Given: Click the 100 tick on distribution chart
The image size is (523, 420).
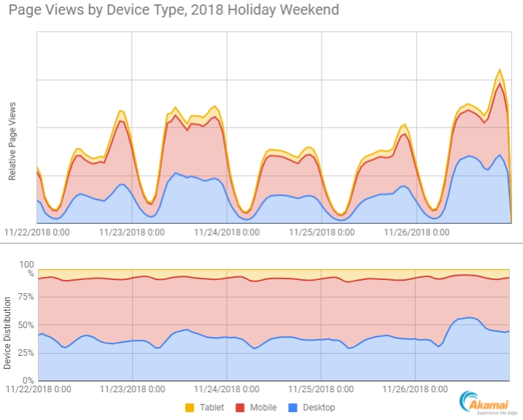Looking at the screenshot, I should [x=27, y=265].
